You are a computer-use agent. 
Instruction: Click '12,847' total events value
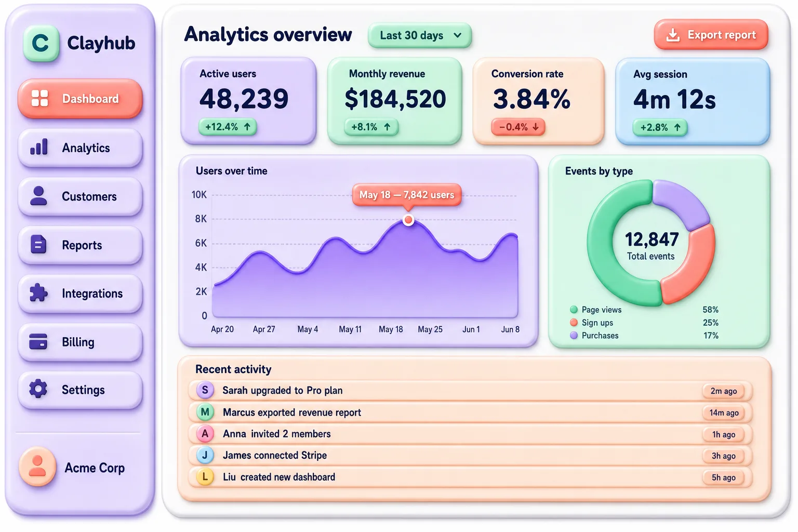(651, 240)
